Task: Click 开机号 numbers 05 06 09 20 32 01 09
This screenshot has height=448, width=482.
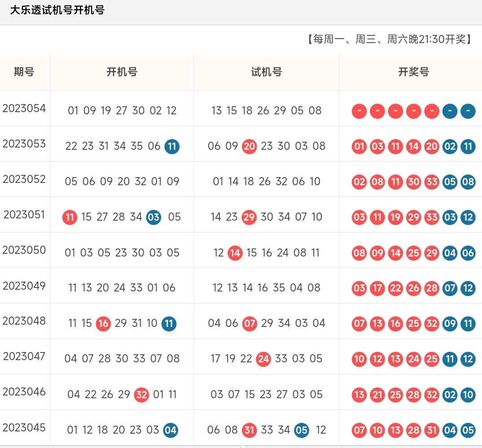Action: (x=122, y=182)
